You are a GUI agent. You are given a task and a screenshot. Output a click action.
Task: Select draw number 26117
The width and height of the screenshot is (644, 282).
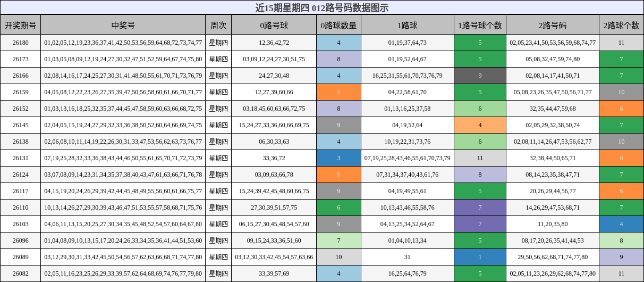21,191
